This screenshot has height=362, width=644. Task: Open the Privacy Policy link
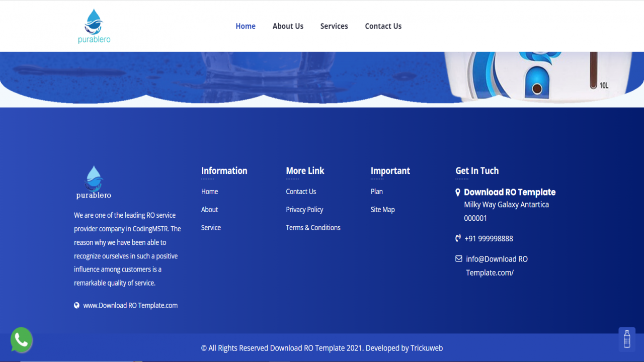click(304, 210)
